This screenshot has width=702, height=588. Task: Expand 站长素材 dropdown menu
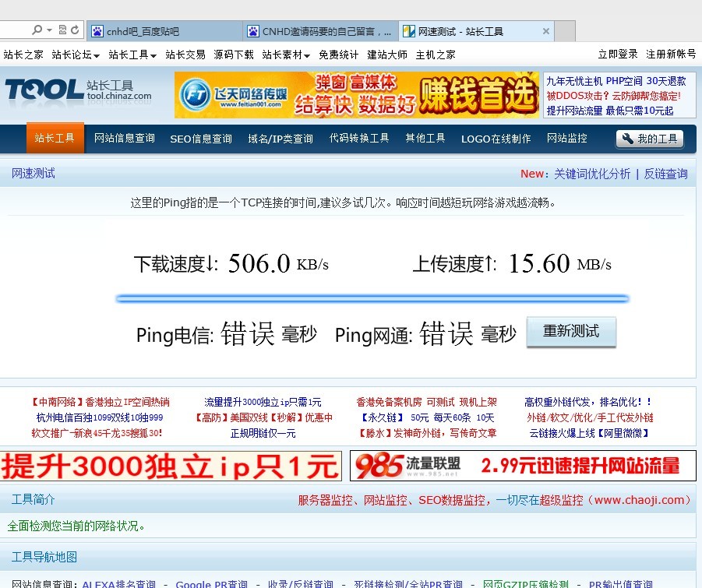286,55
